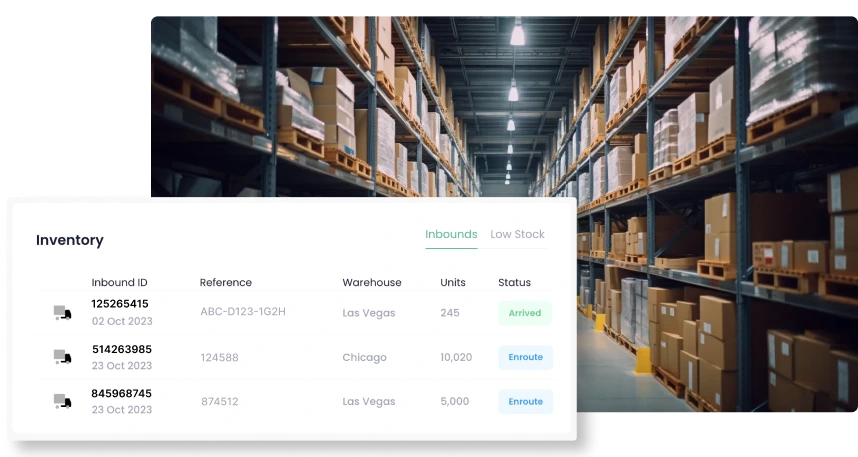Click the shipment icon for inbound 845968745

pyautogui.click(x=62, y=401)
